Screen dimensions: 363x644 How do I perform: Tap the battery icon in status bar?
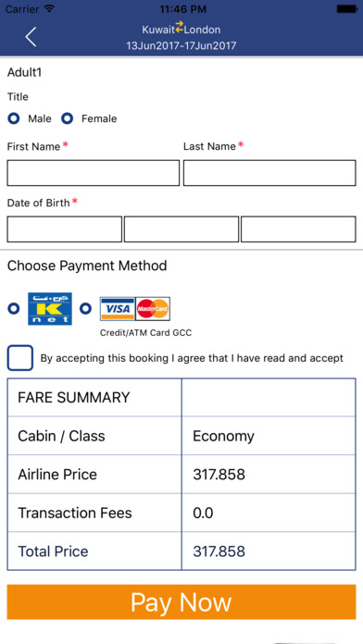346,8
